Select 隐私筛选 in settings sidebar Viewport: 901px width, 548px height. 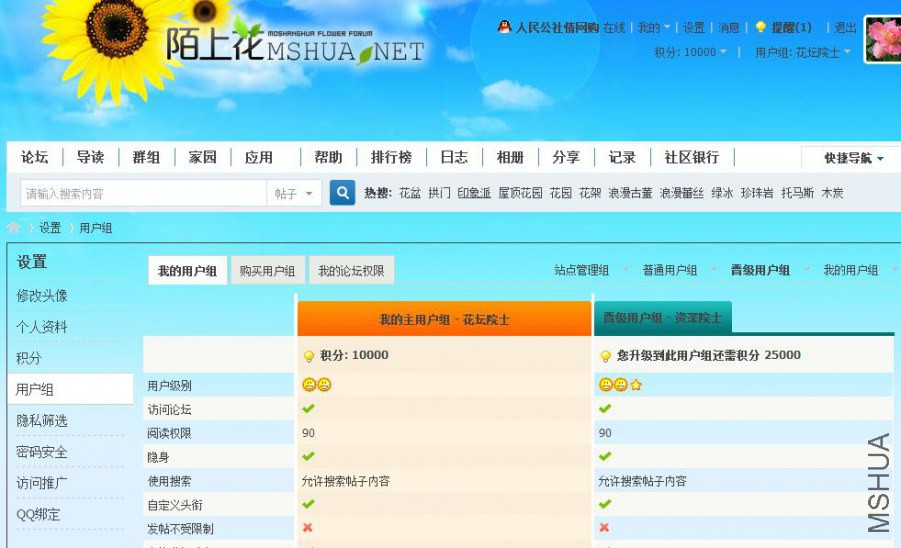click(x=42, y=420)
